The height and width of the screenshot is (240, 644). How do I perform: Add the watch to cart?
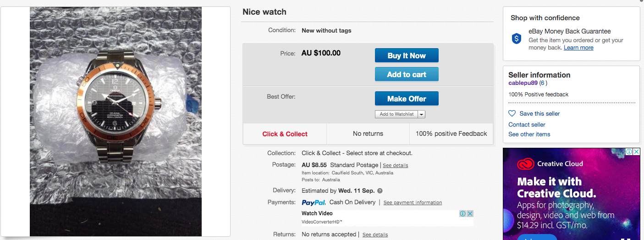[407, 74]
